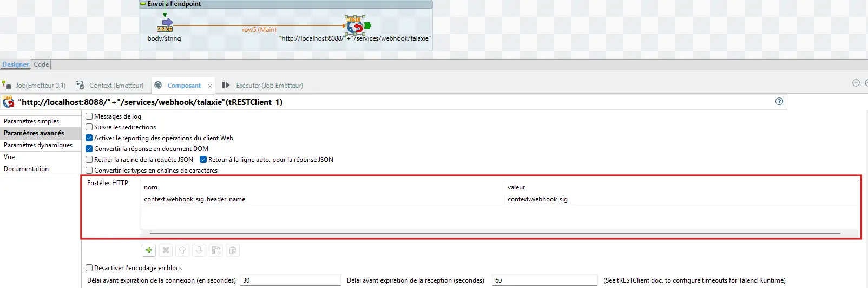Disable reporting des opérations du client Web
The height and width of the screenshot is (288, 868).
pyautogui.click(x=89, y=138)
